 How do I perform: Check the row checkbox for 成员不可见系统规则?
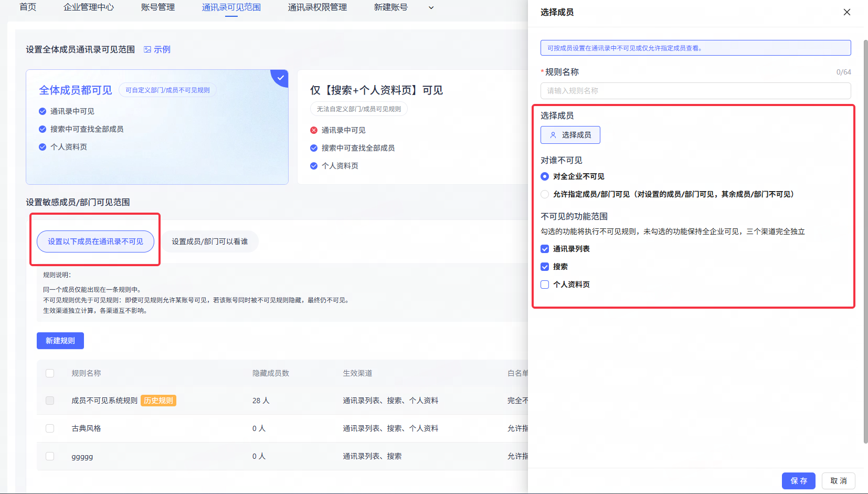click(x=50, y=401)
